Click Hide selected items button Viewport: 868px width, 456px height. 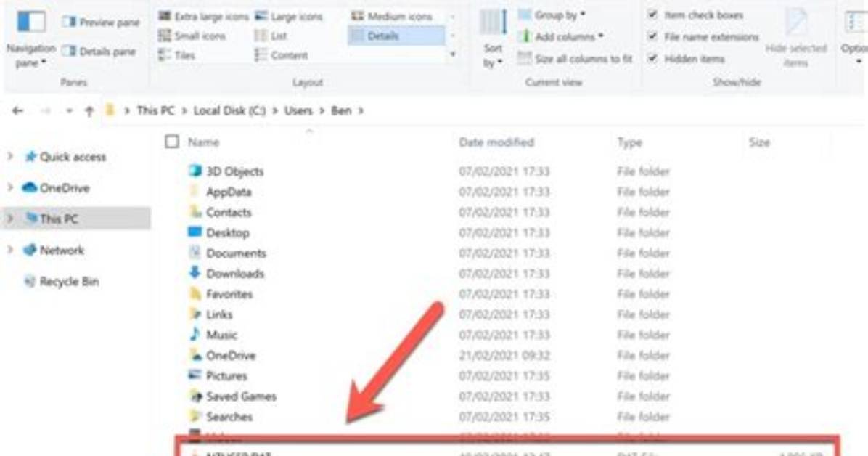point(796,38)
